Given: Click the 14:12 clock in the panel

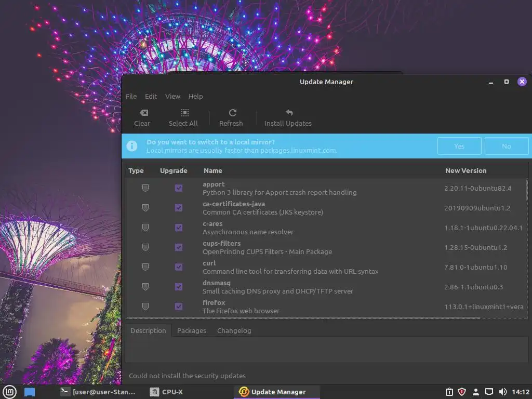Looking at the screenshot, I should coord(521,392).
